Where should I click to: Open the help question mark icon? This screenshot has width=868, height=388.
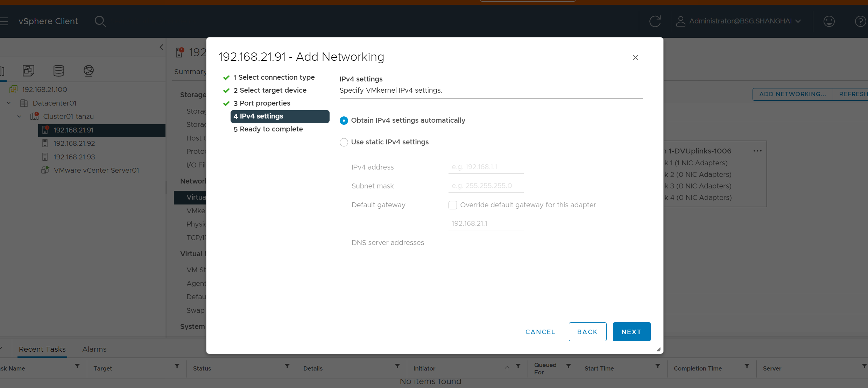click(860, 21)
